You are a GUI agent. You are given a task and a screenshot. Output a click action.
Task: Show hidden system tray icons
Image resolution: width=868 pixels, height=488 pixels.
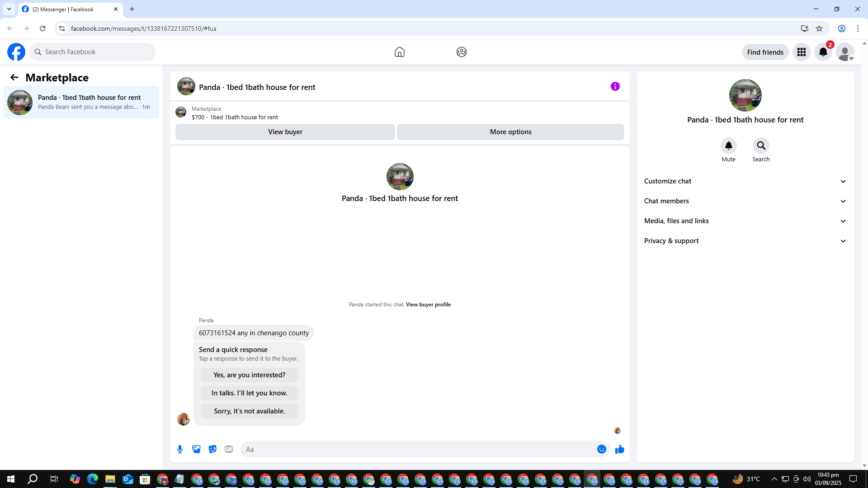pyautogui.click(x=774, y=479)
